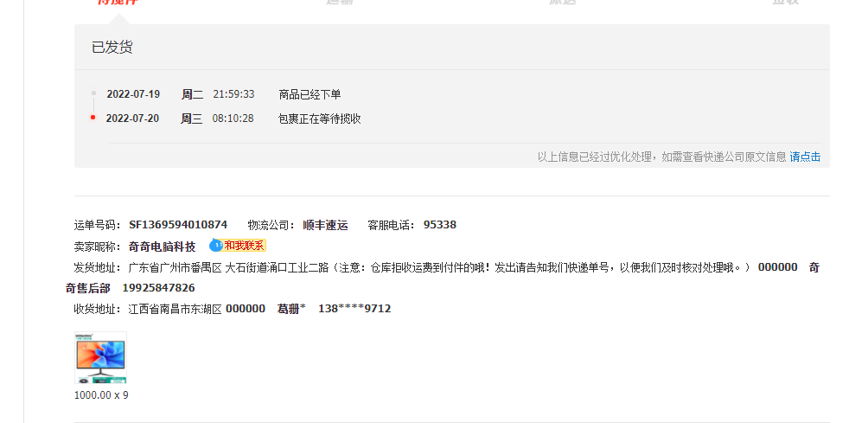The height and width of the screenshot is (423, 868).
Task: Click the seller name 奇奇电脑科技
Action: point(163,247)
